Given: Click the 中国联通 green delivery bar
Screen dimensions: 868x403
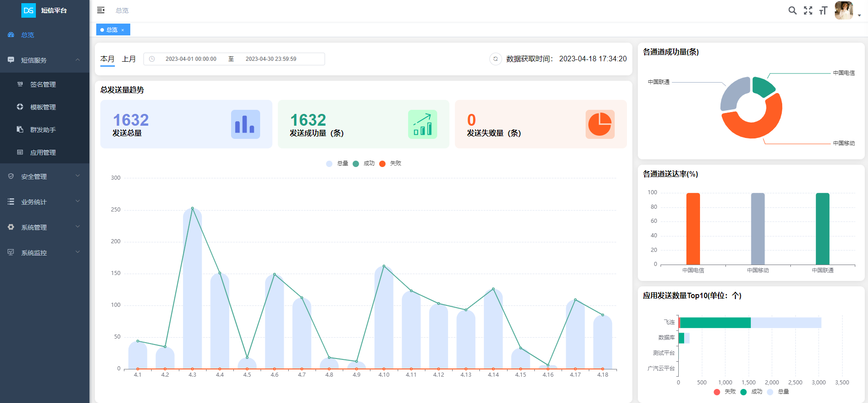Looking at the screenshot, I should (823, 229).
